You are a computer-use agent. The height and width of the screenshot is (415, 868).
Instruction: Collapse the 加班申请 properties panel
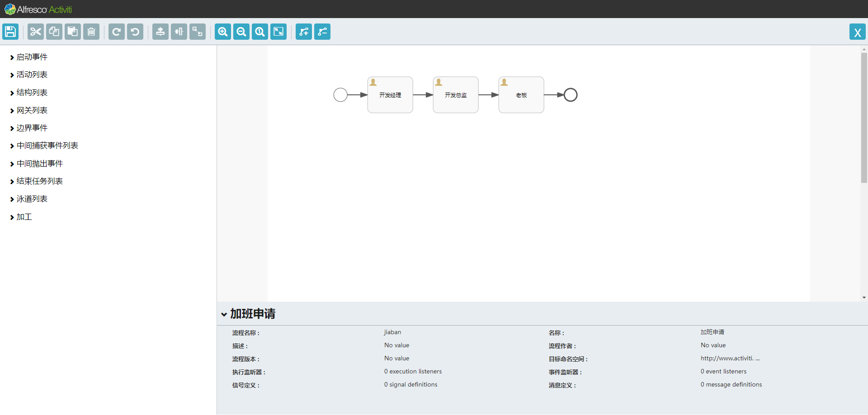click(224, 314)
